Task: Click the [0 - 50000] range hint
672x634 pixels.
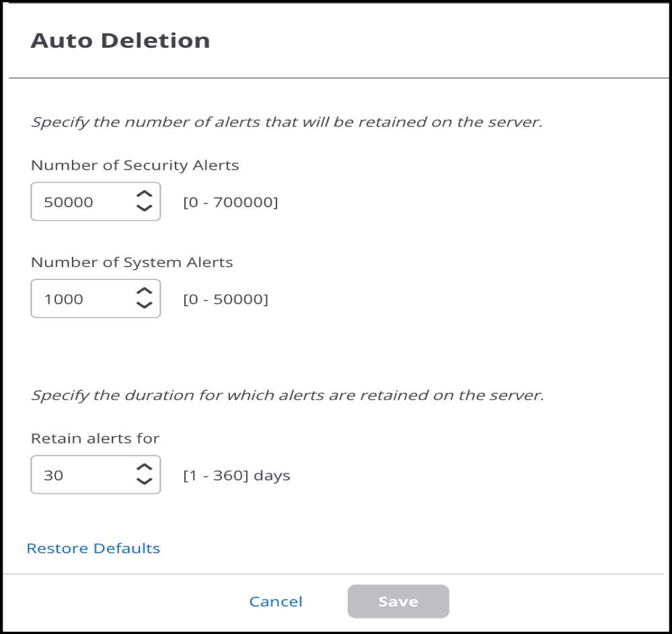Action: [x=226, y=300]
